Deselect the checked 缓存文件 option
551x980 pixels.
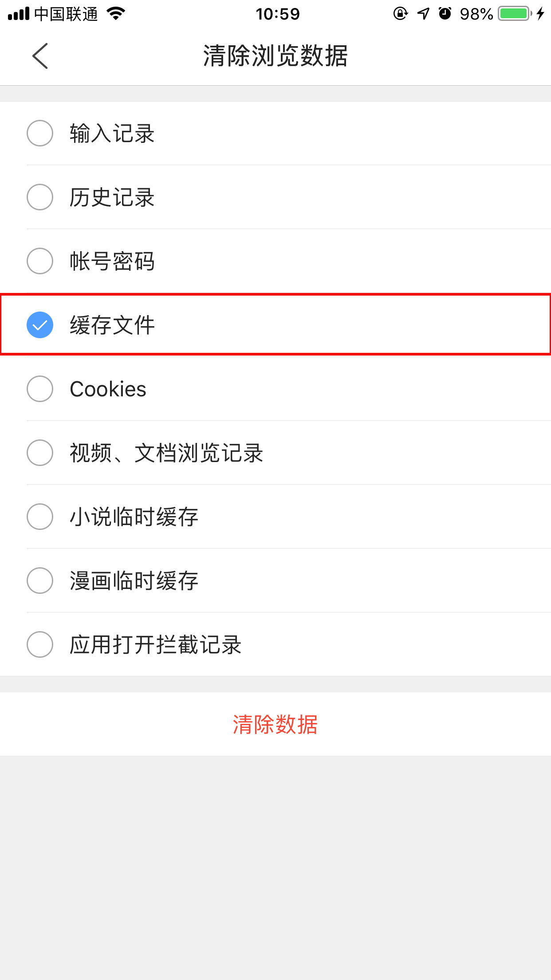click(x=39, y=325)
